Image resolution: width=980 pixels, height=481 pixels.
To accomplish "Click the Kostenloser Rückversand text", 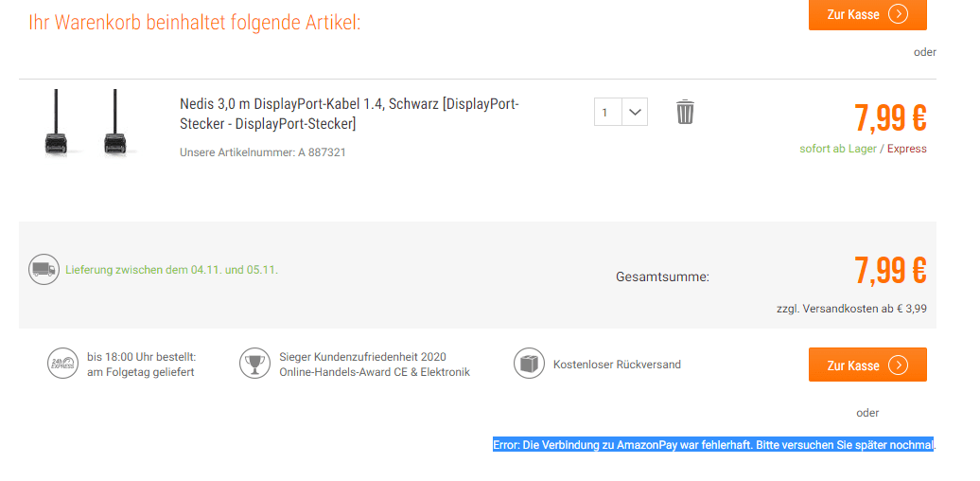I will [617, 365].
